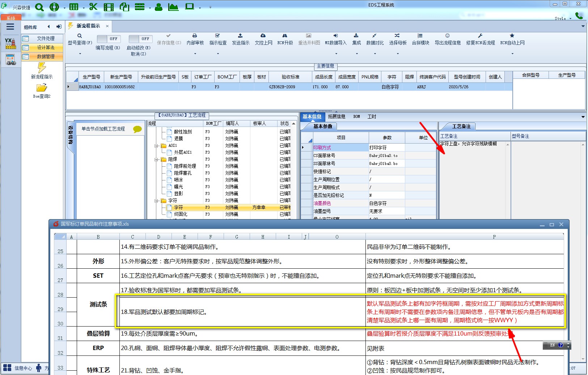Open dropdown arrow under 内部审核
The height and width of the screenshot is (375, 588).
[x=195, y=54]
